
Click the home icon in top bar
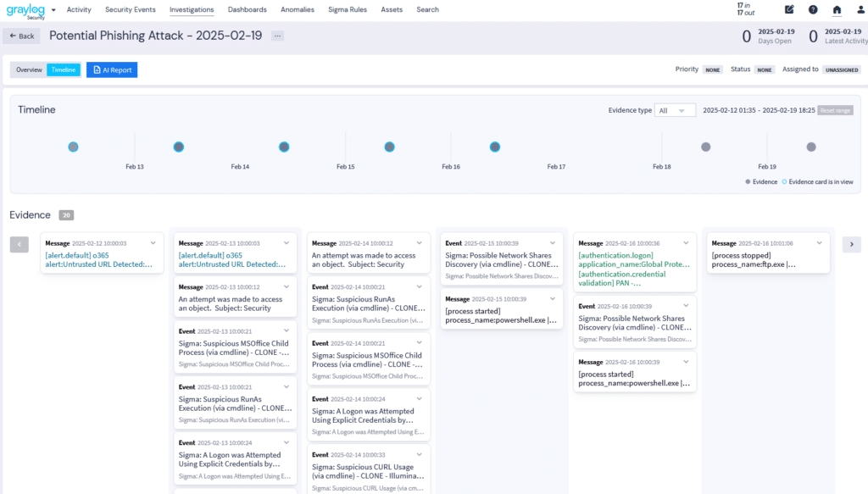click(837, 10)
